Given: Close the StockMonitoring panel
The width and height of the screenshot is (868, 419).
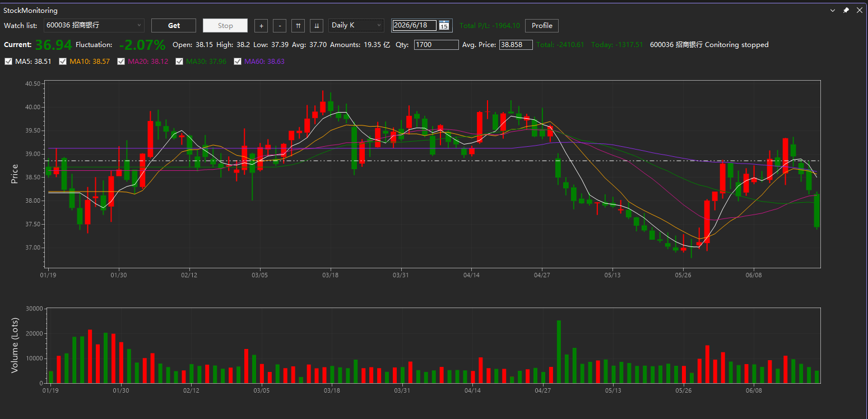Looking at the screenshot, I should point(860,10).
